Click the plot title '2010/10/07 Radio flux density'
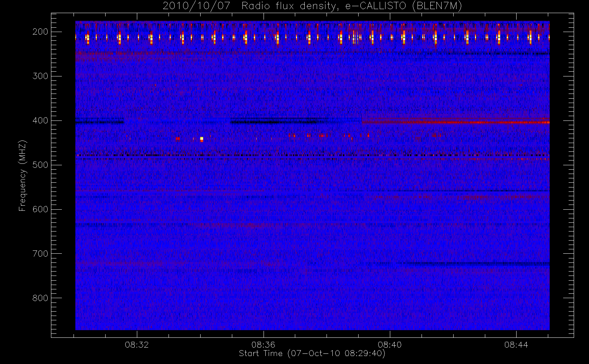Image resolution: width=589 pixels, height=364 pixels. point(312,6)
